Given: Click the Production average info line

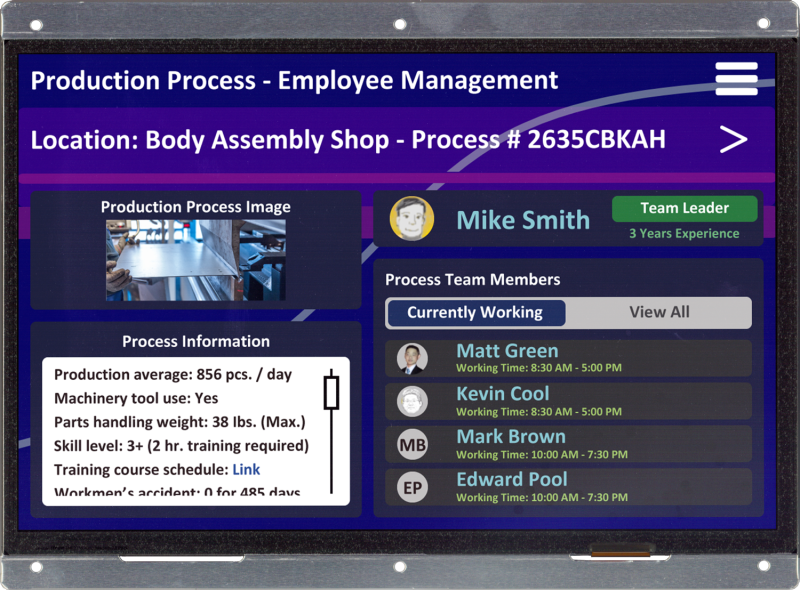Looking at the screenshot, I should coord(173,375).
